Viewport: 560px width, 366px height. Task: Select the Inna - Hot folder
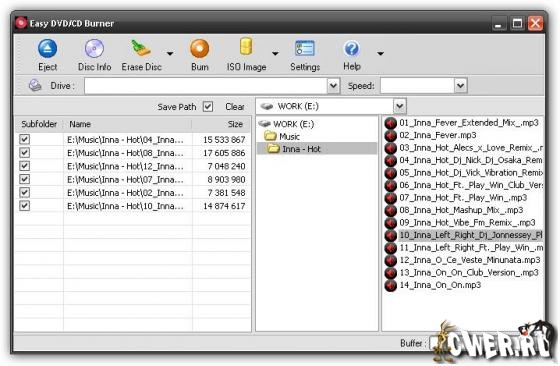coord(301,149)
